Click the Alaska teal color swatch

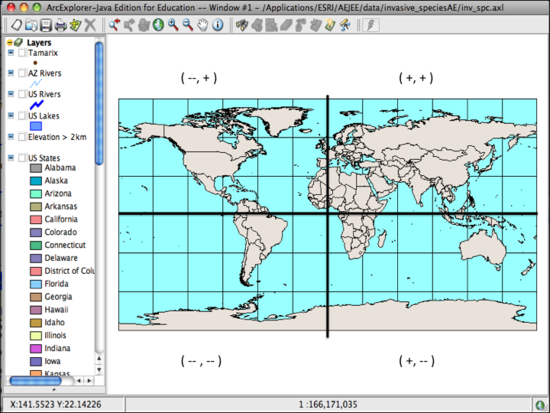point(36,181)
